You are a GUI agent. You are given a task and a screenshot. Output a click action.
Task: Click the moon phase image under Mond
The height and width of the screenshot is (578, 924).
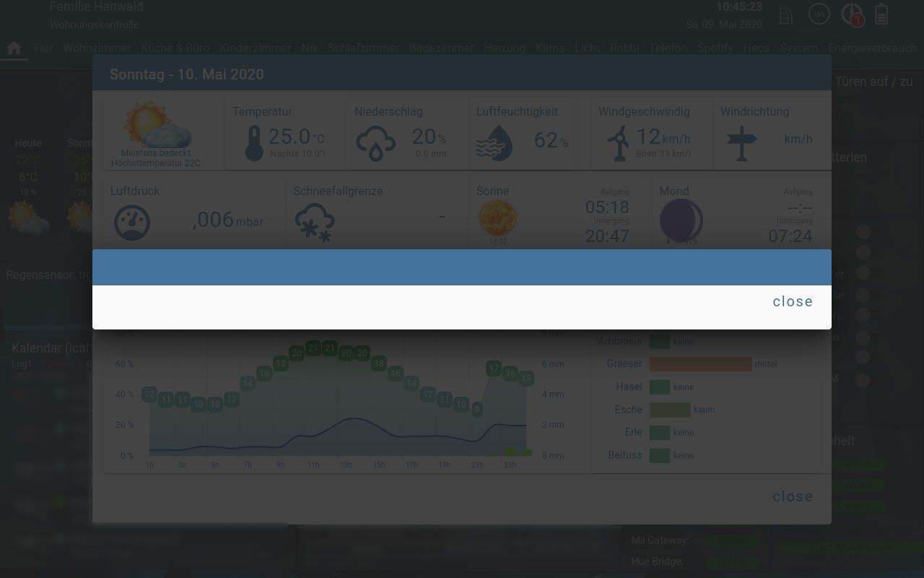(x=681, y=220)
